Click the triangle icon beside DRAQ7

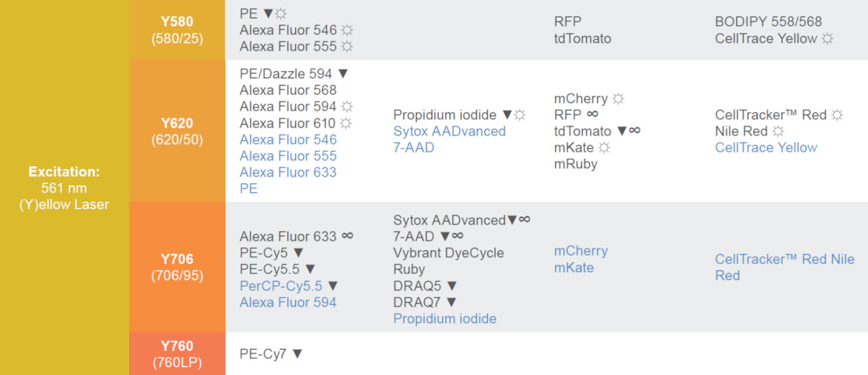[x=451, y=302]
